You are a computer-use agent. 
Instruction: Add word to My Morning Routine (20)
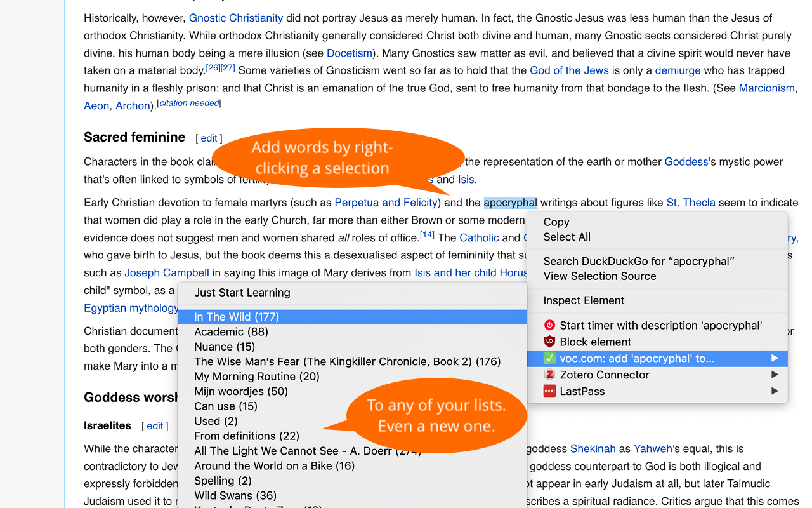[x=352, y=377]
